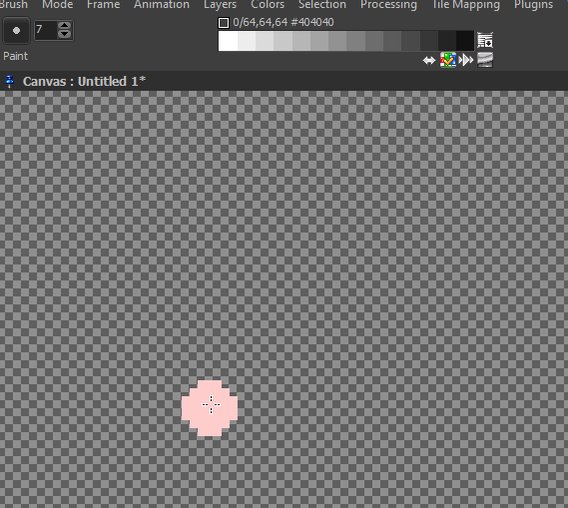The width and height of the screenshot is (568, 508).
Task: Open the Processing menu
Action: click(388, 4)
